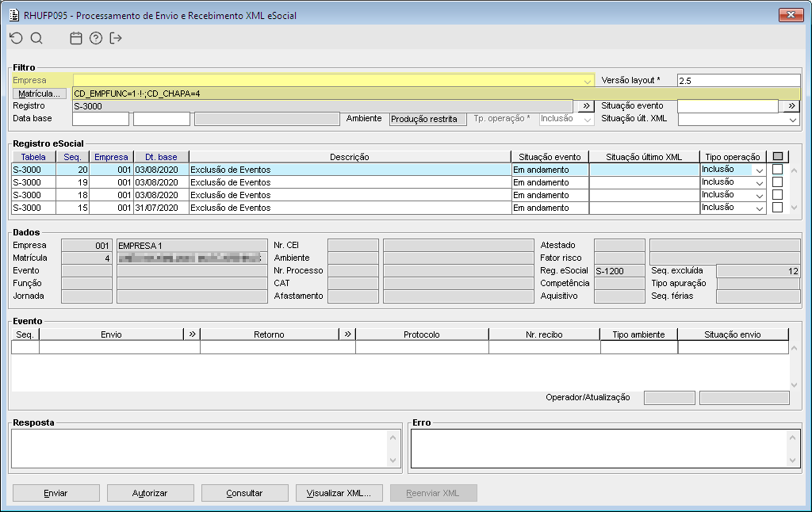Screen dimensions: 812x512
Task: Open Tipo operação dropdown for Seq. 19
Action: point(759,182)
